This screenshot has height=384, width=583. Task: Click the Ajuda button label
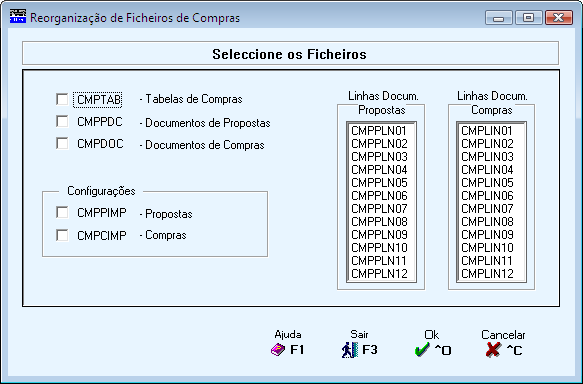[288, 335]
